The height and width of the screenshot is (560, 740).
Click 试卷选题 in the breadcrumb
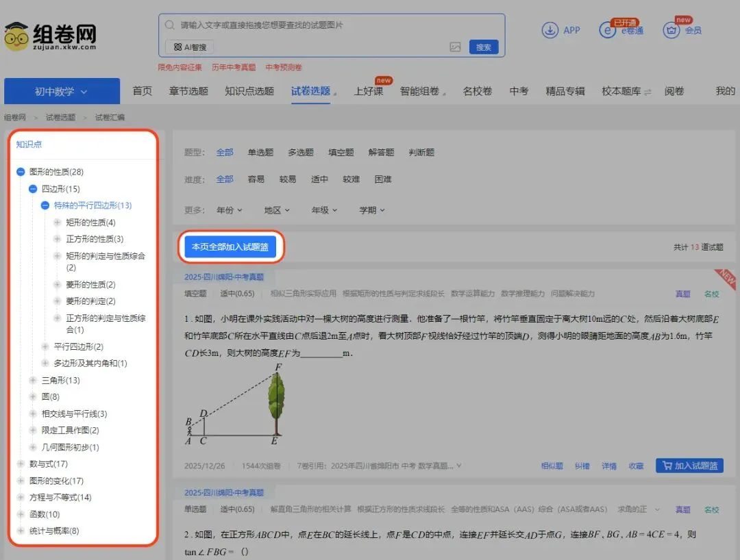pyautogui.click(x=60, y=117)
